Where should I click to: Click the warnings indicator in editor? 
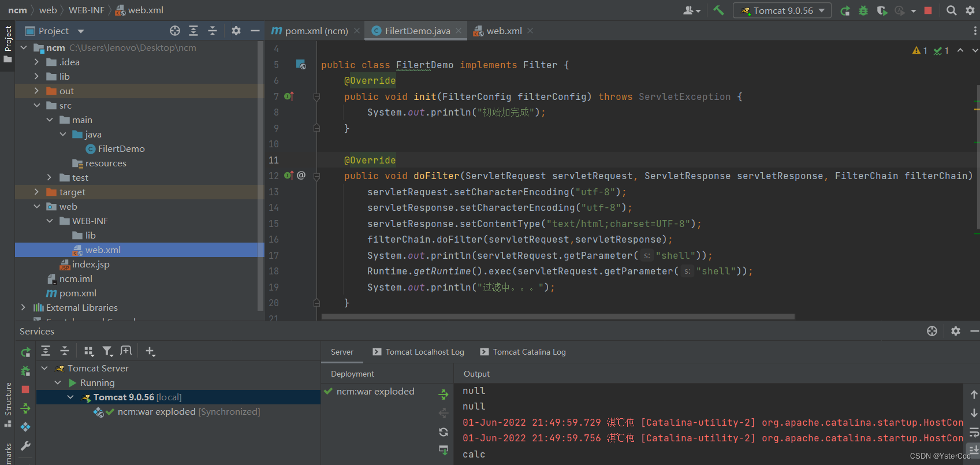coord(920,51)
